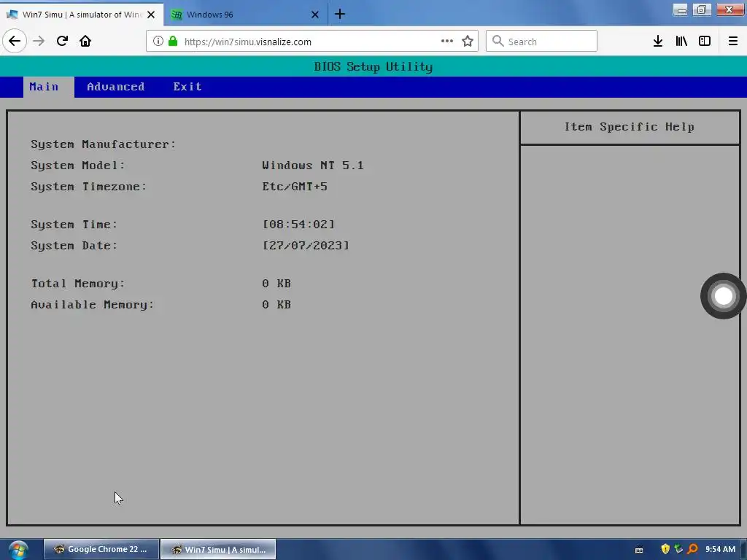This screenshot has height=560, width=747.
Task: Select the Win7 Simu browser tab
Action: (82, 15)
